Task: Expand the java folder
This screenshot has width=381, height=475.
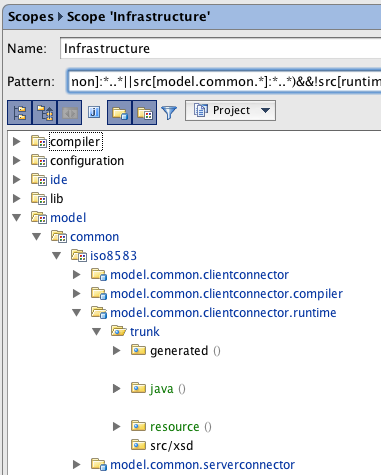Action: (117, 389)
